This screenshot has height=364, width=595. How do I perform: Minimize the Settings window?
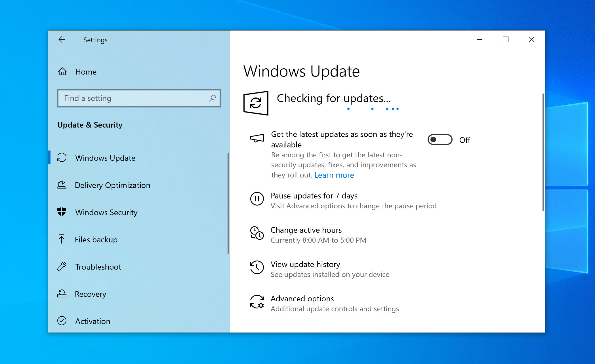pos(480,39)
